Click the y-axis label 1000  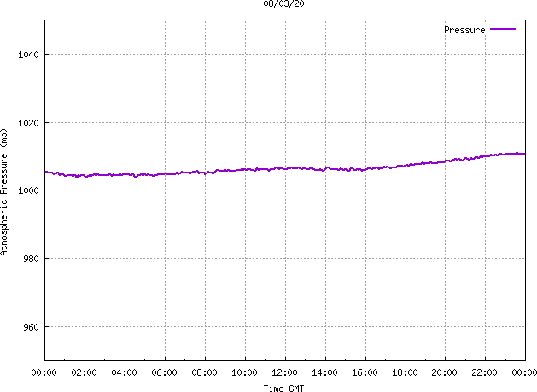pyautogui.click(x=28, y=190)
